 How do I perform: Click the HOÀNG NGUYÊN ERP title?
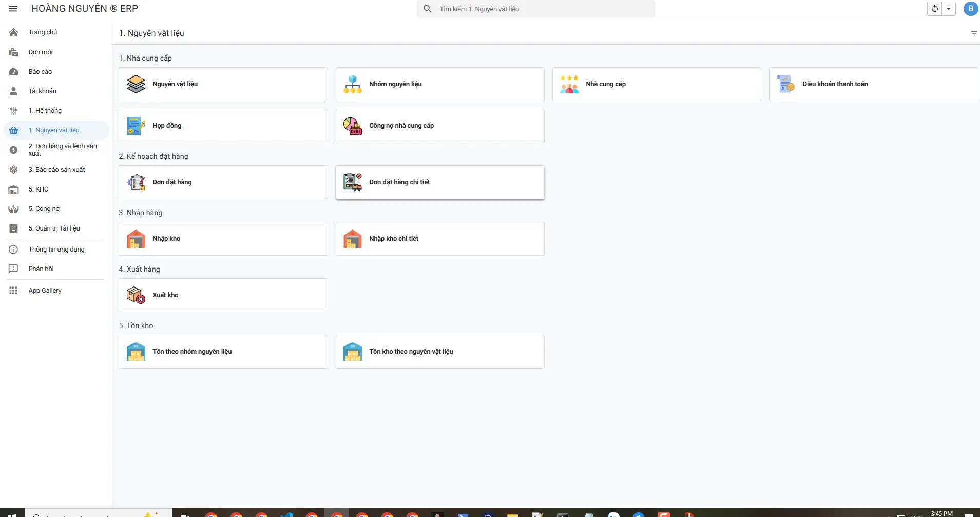(x=85, y=9)
